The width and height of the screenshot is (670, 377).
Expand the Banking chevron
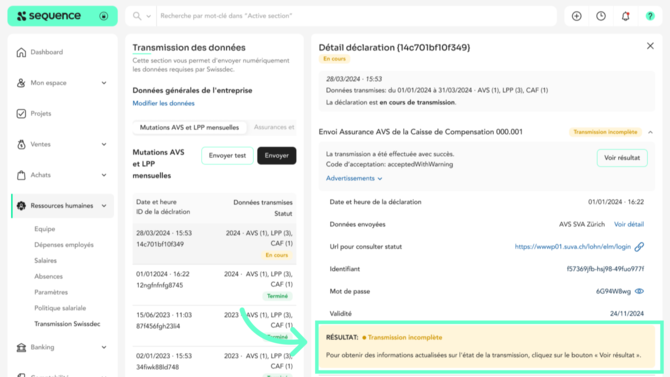pyautogui.click(x=104, y=347)
